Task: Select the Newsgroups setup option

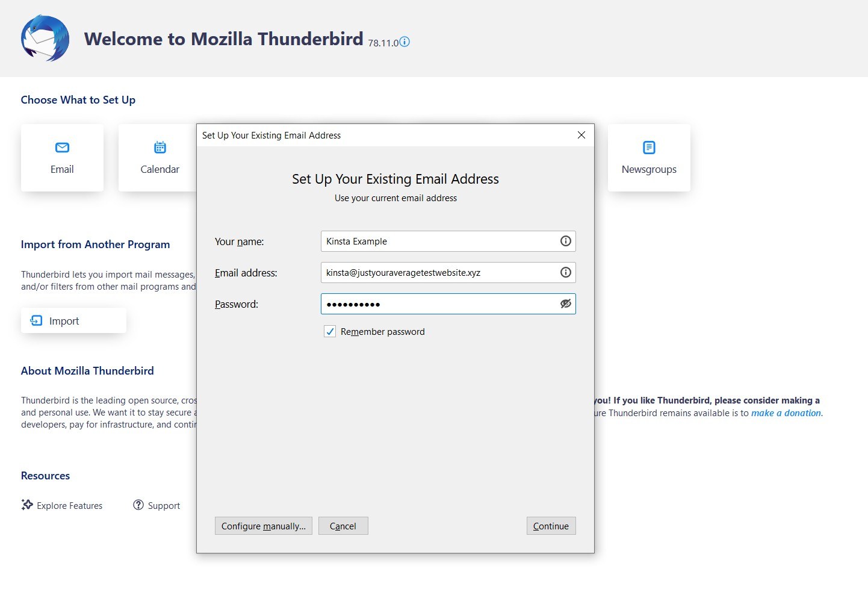Action: pos(649,158)
